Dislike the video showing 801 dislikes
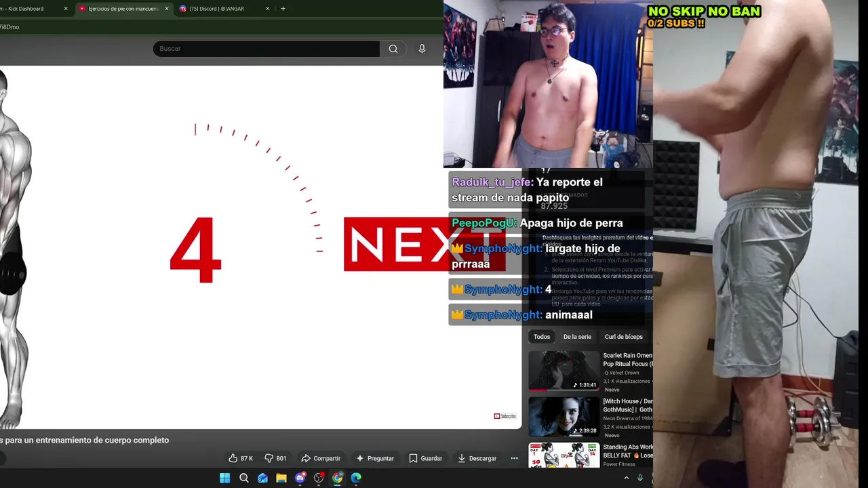 275,458
